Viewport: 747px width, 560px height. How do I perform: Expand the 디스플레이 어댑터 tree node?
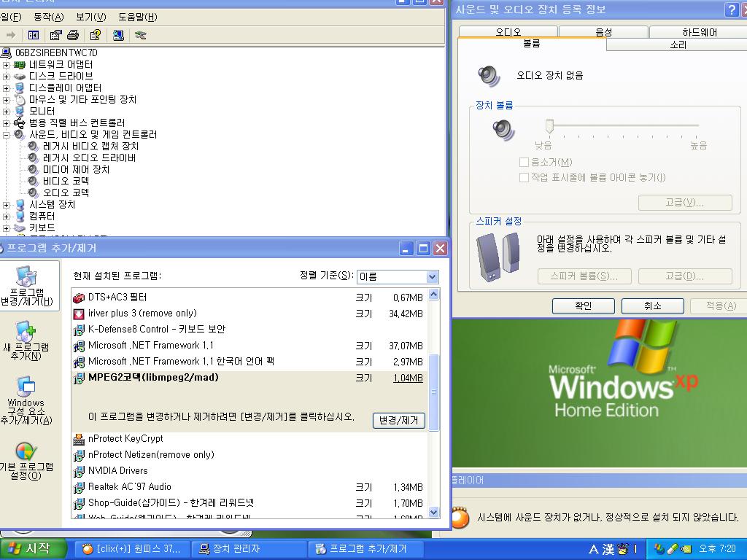pos(6,88)
